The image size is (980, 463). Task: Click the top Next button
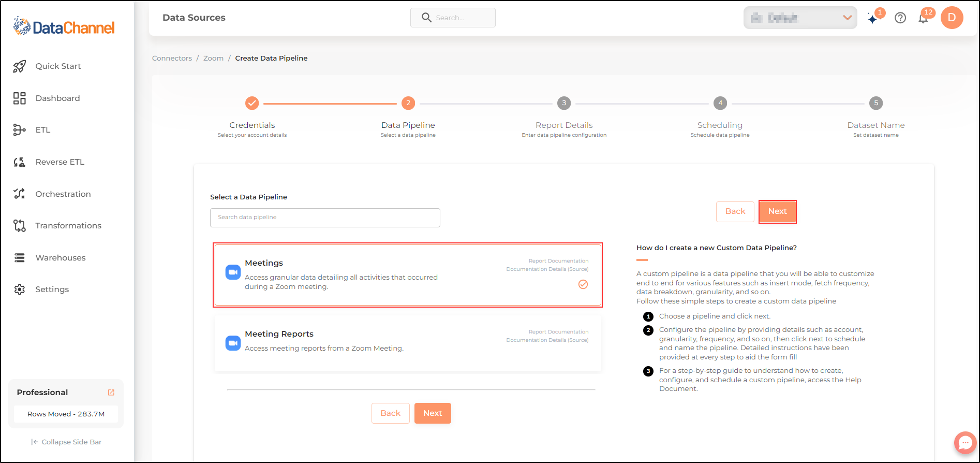777,211
